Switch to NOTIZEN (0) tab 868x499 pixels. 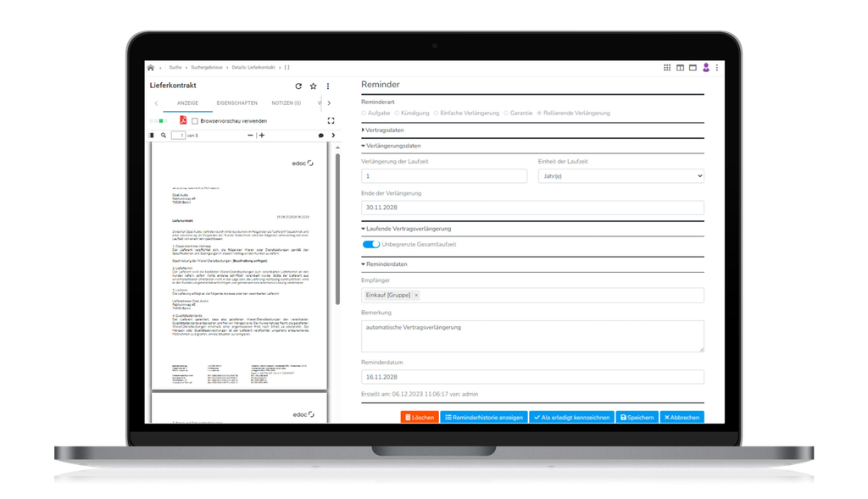coord(287,103)
